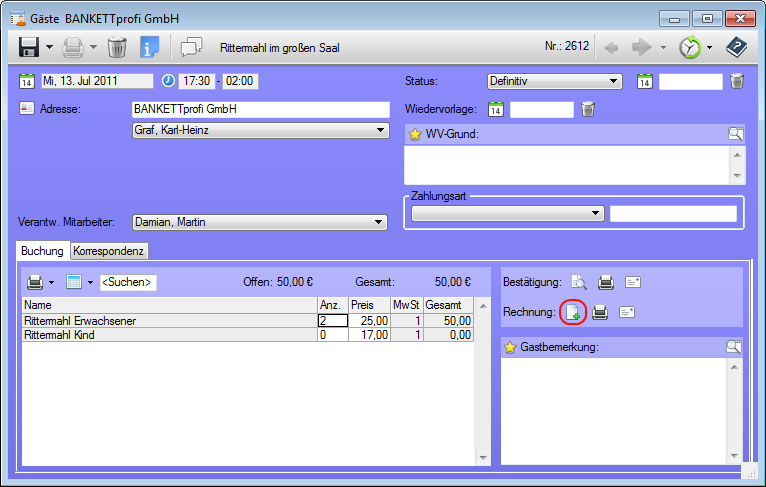Click the booking table grid icon
The image size is (766, 487).
pos(74,282)
